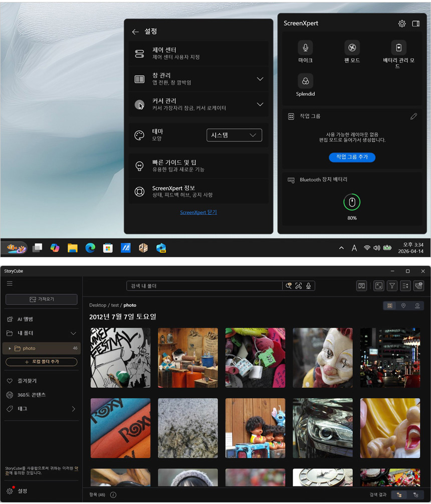This screenshot has height=504, width=431.
Task: Toggle the 마이크 microphone quick action
Action: point(305,48)
